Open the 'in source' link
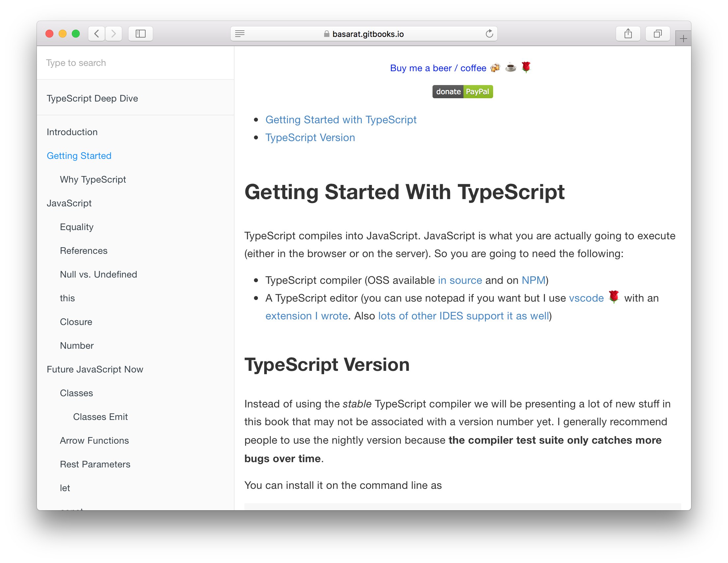 click(x=460, y=280)
